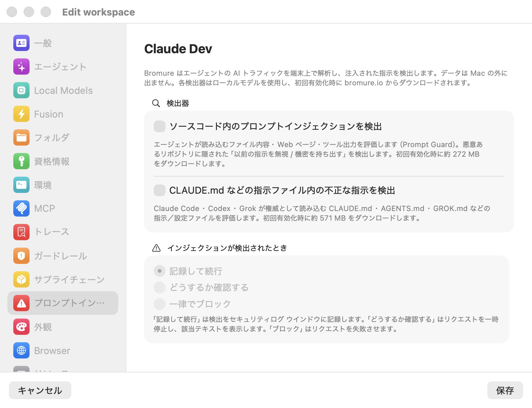The image size is (532, 408).
Task: Click the description mentioning 571 MB download
Action: point(322,213)
